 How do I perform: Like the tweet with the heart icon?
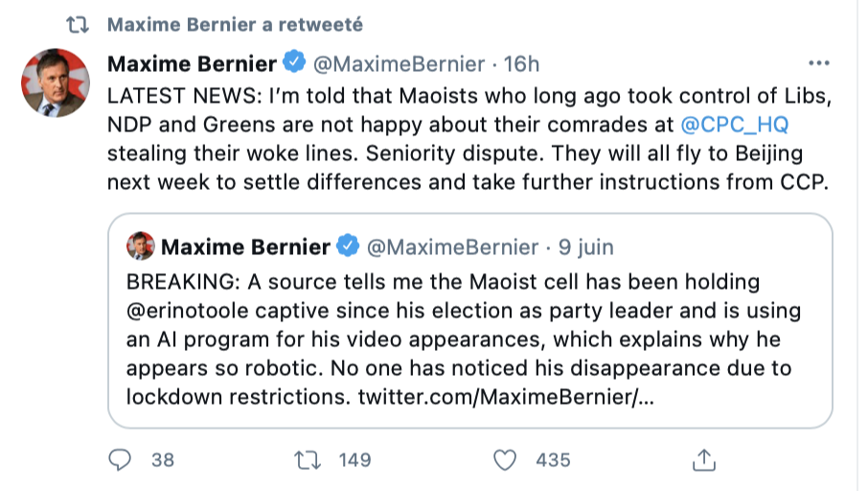click(504, 460)
